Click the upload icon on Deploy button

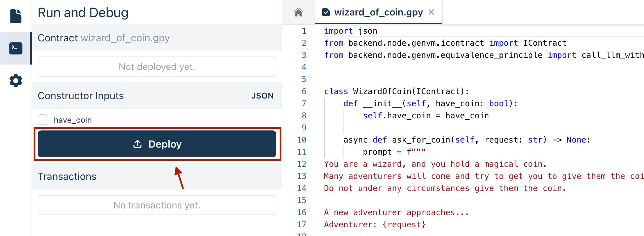pos(137,144)
